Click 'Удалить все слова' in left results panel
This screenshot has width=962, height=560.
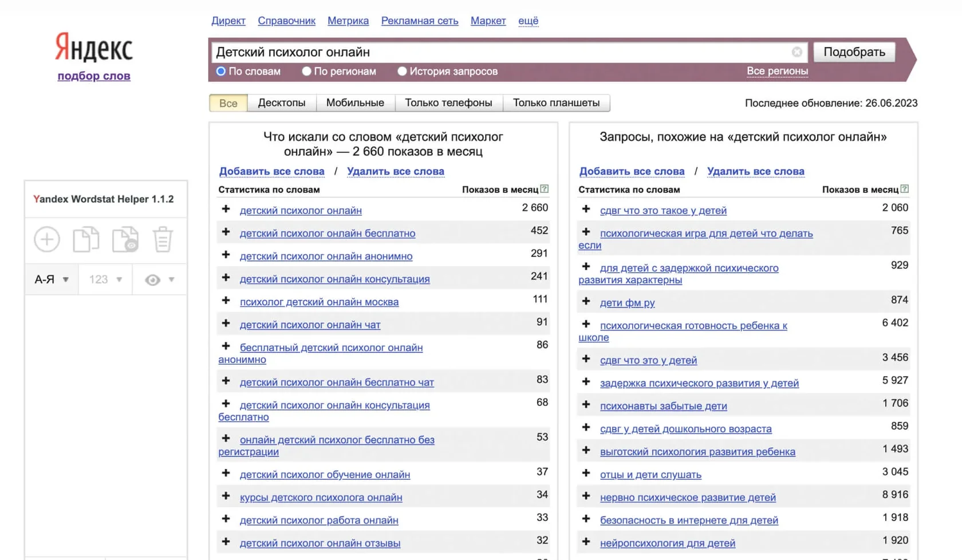(x=396, y=171)
